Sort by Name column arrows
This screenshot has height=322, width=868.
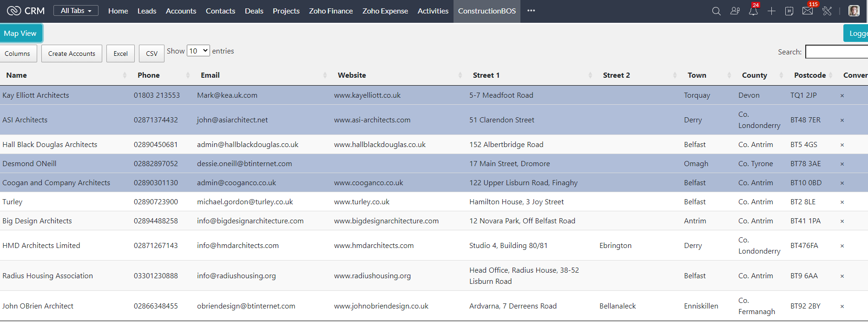[125, 75]
